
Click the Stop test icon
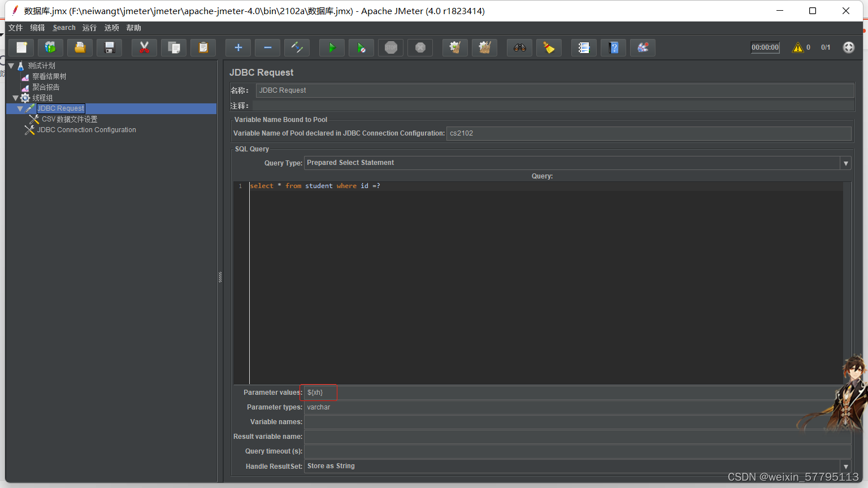tap(391, 48)
